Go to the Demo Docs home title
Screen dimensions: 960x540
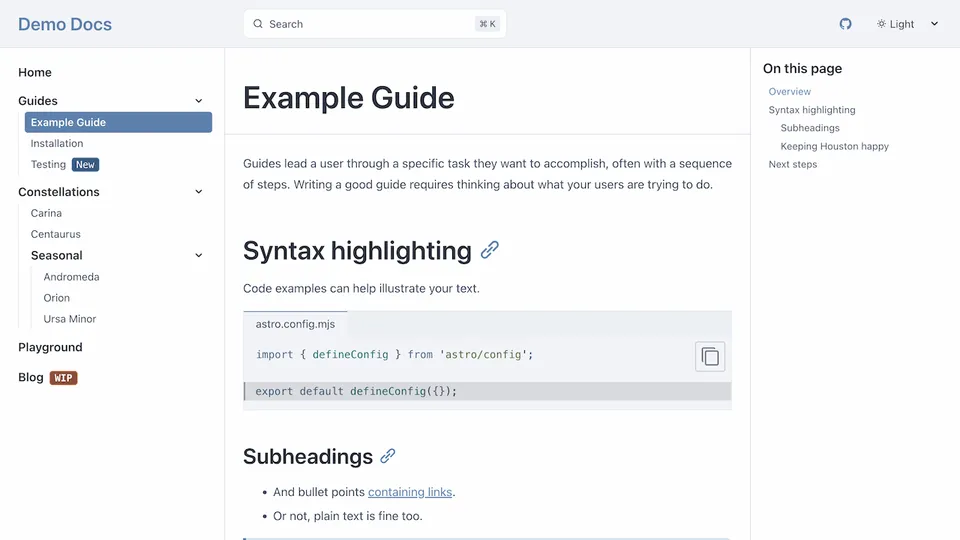click(x=65, y=24)
